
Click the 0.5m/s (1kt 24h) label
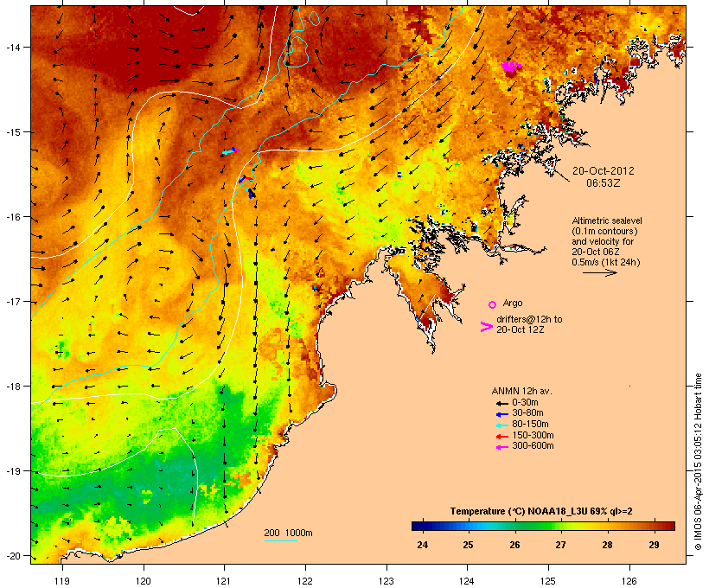pos(605,262)
